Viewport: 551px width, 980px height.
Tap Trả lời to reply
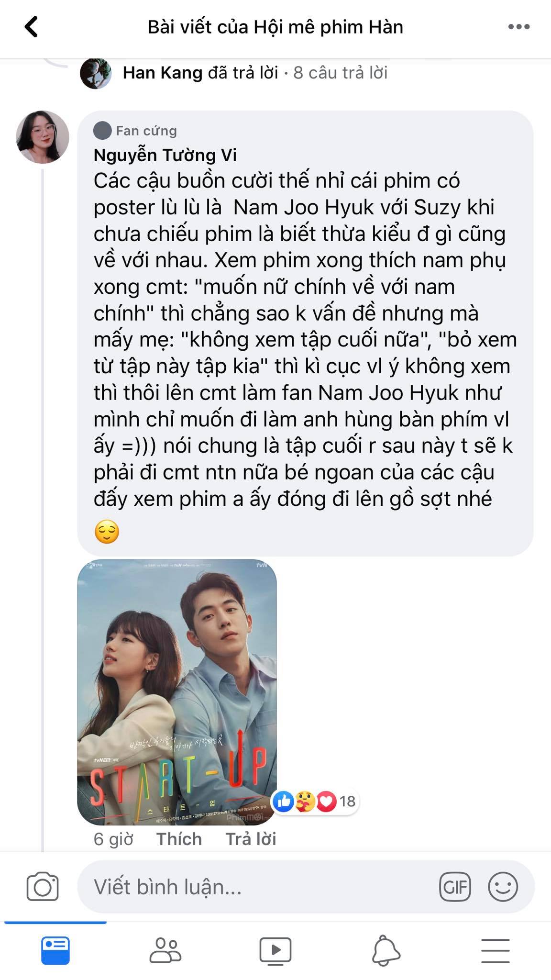click(x=251, y=839)
